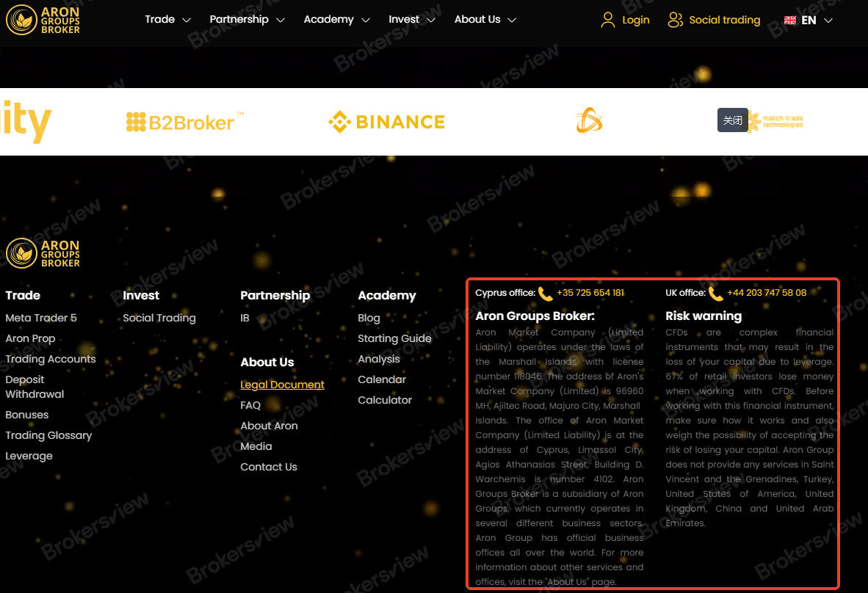The width and height of the screenshot is (868, 593).
Task: Open the Legal Document link
Action: pyautogui.click(x=282, y=385)
